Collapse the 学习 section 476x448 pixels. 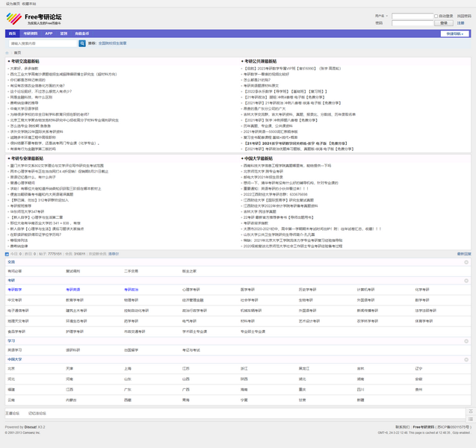click(x=466, y=340)
